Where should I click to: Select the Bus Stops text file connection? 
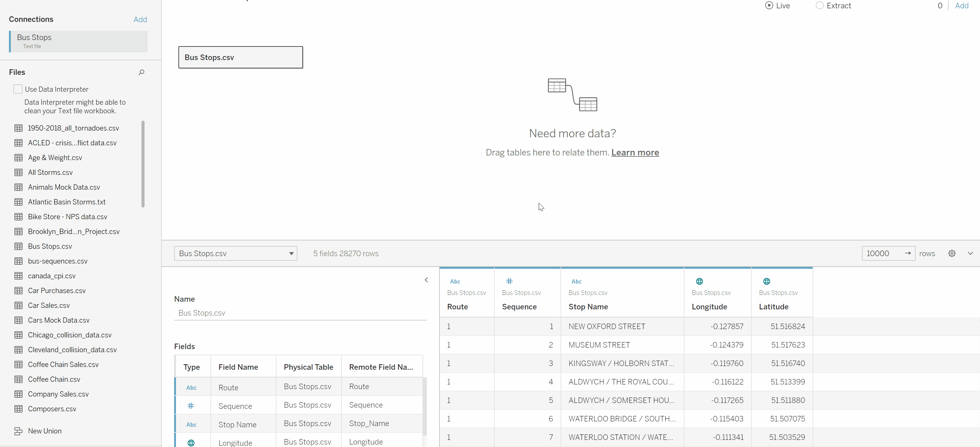coord(78,42)
